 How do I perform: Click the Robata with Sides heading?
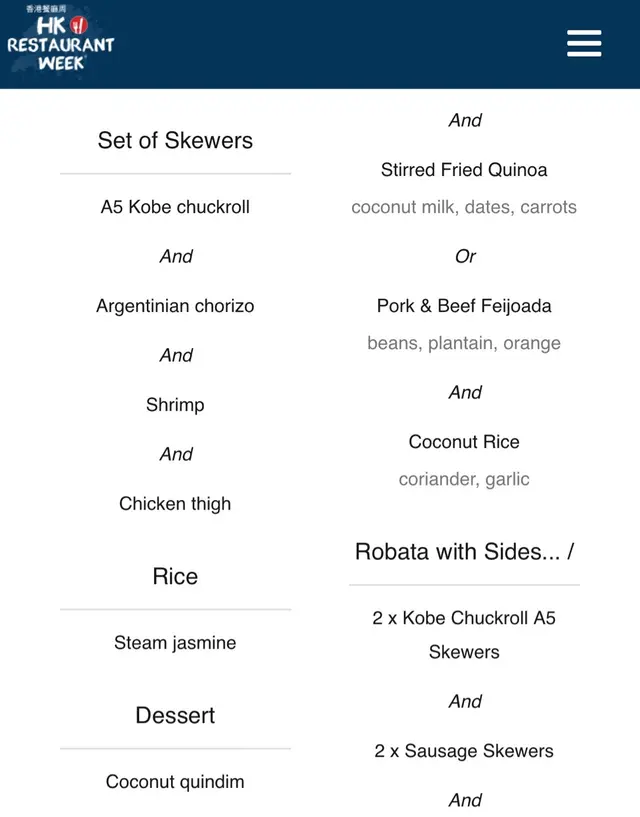(x=464, y=552)
